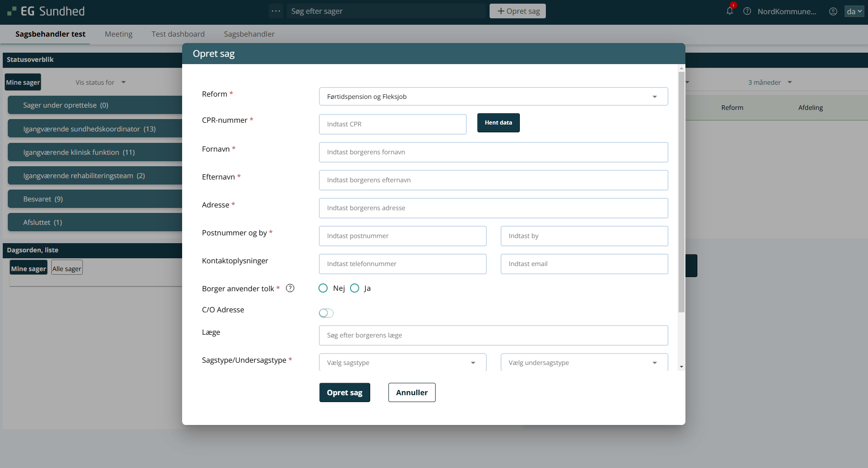Click the notification bell icon
This screenshot has width=868, height=468.
coord(729,11)
